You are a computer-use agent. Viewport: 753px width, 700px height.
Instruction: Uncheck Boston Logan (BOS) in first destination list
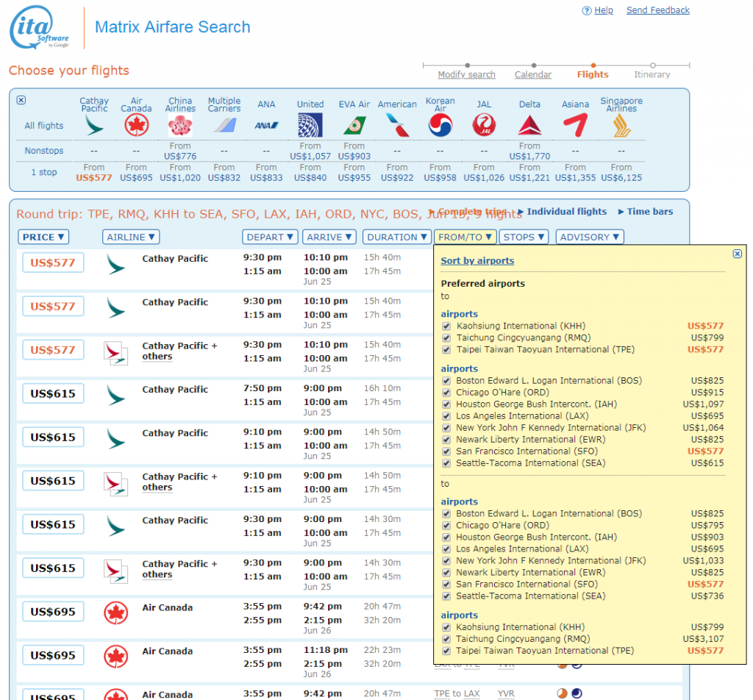click(446, 381)
